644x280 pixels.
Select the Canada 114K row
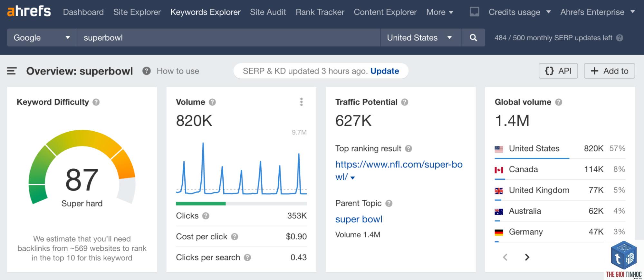point(560,170)
